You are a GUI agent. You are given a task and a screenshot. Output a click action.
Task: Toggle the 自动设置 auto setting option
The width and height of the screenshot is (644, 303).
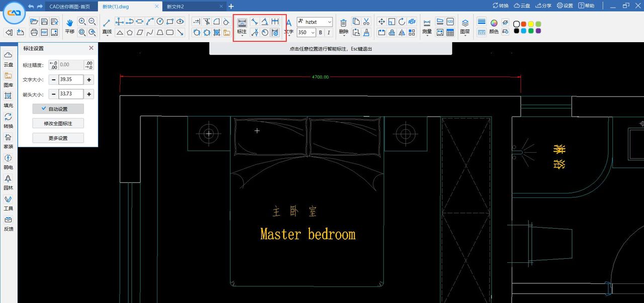click(58, 109)
